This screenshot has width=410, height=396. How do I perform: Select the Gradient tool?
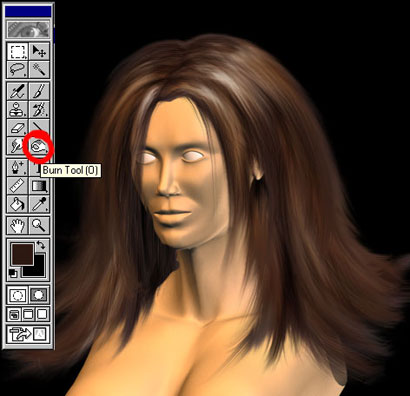tap(39, 186)
